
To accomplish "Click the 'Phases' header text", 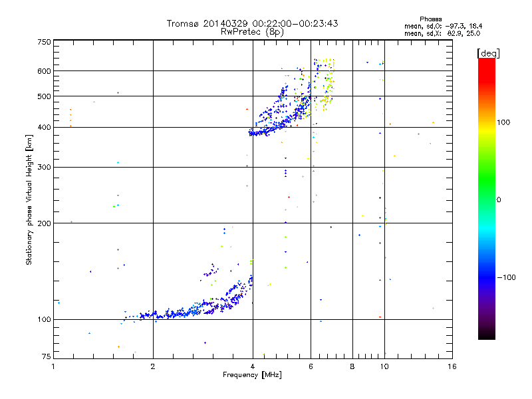I will (x=430, y=19).
